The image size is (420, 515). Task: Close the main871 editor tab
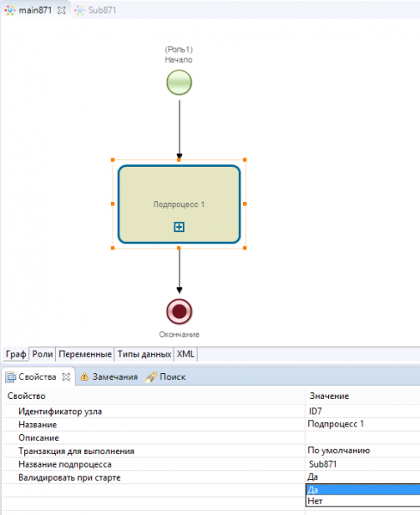tap(61, 10)
